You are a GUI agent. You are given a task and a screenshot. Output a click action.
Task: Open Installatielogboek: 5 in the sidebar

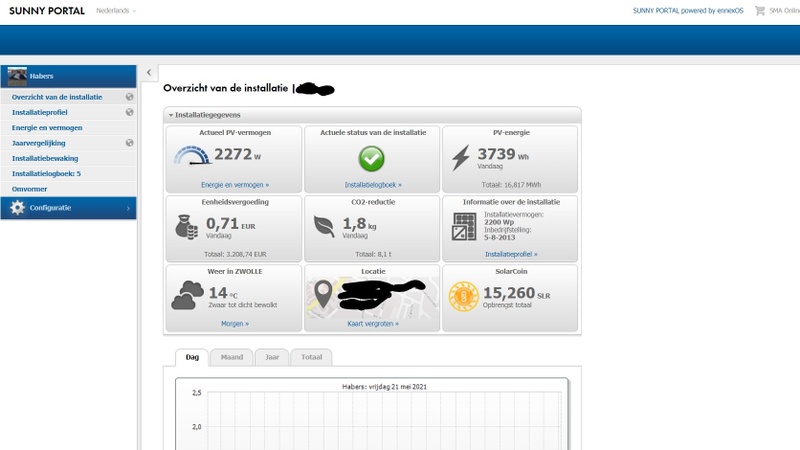click(x=46, y=173)
